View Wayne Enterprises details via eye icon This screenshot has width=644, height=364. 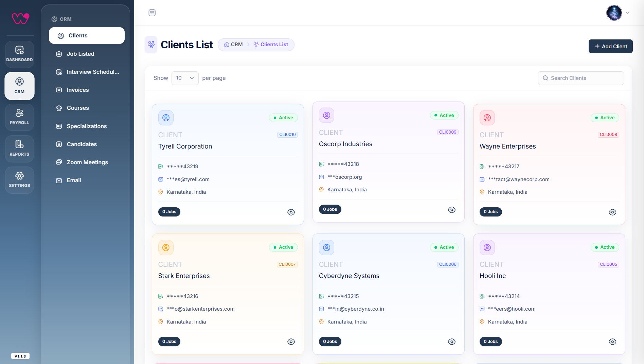click(612, 212)
